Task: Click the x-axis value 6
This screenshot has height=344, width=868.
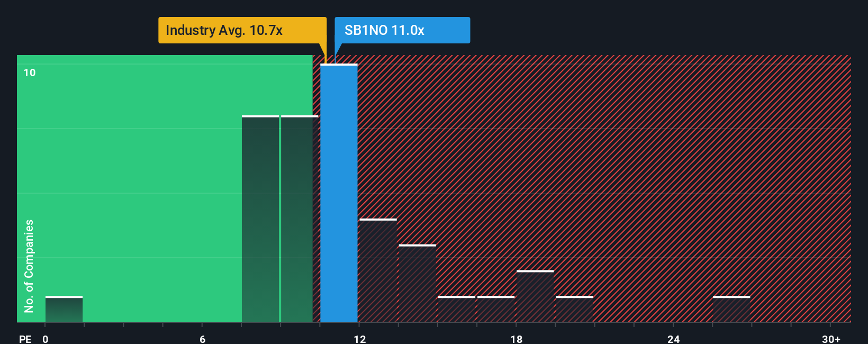Action: coord(203,339)
